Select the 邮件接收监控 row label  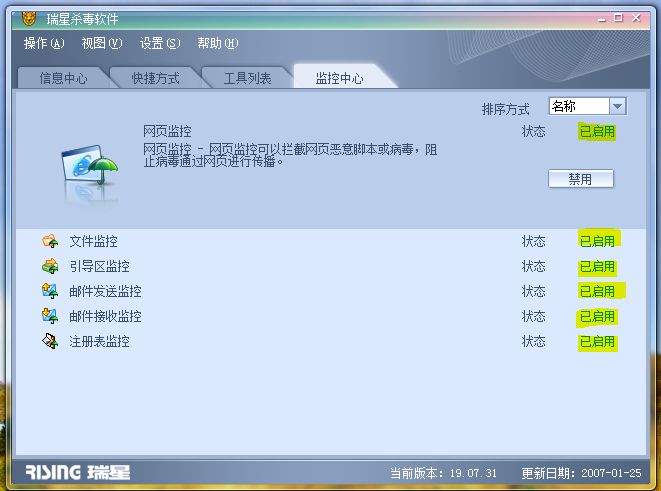coord(105,316)
